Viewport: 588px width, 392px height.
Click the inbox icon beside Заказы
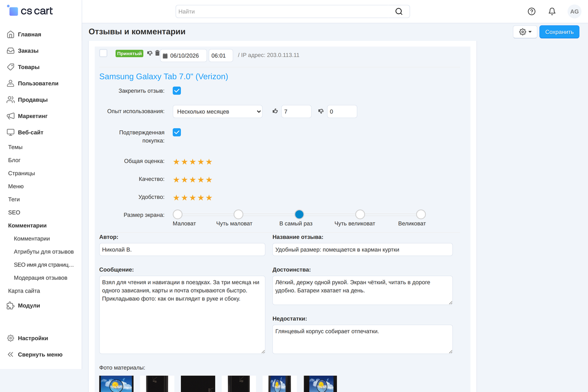coord(11,50)
